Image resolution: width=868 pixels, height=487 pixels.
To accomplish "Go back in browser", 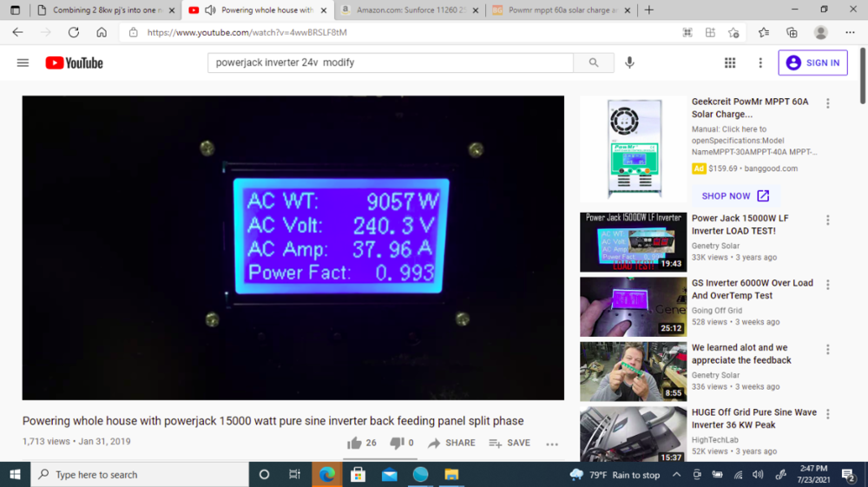I will tap(17, 33).
